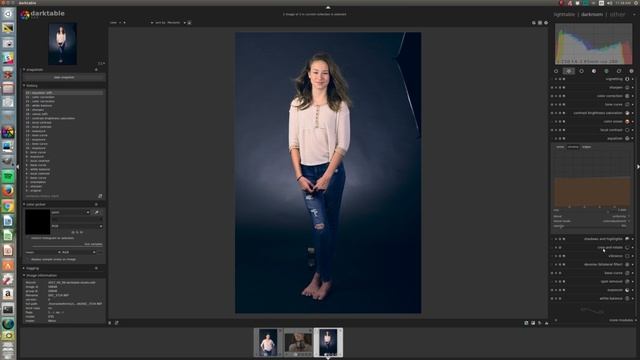Launch Firefox from the Ubuntu dock
Image resolution: width=640 pixels, height=360 pixels.
(8, 191)
